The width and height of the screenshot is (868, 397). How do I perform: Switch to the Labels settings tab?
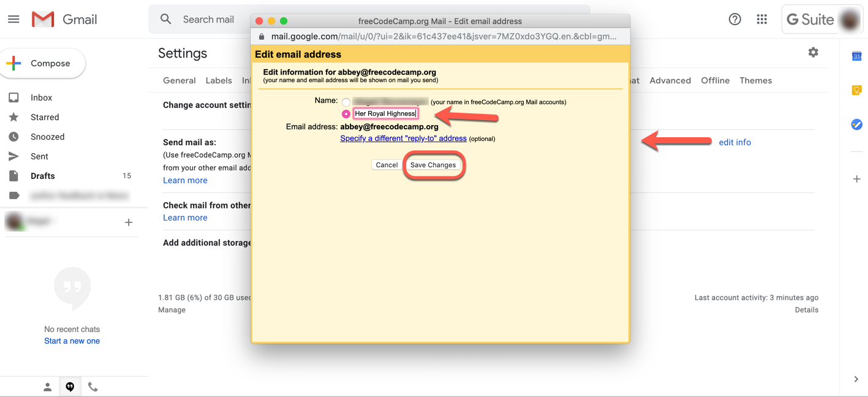click(x=219, y=80)
